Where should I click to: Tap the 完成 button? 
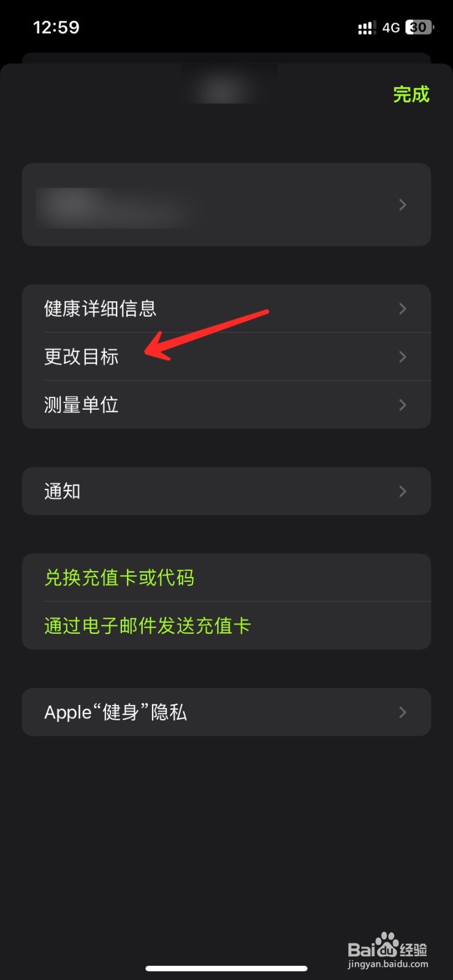click(x=411, y=94)
